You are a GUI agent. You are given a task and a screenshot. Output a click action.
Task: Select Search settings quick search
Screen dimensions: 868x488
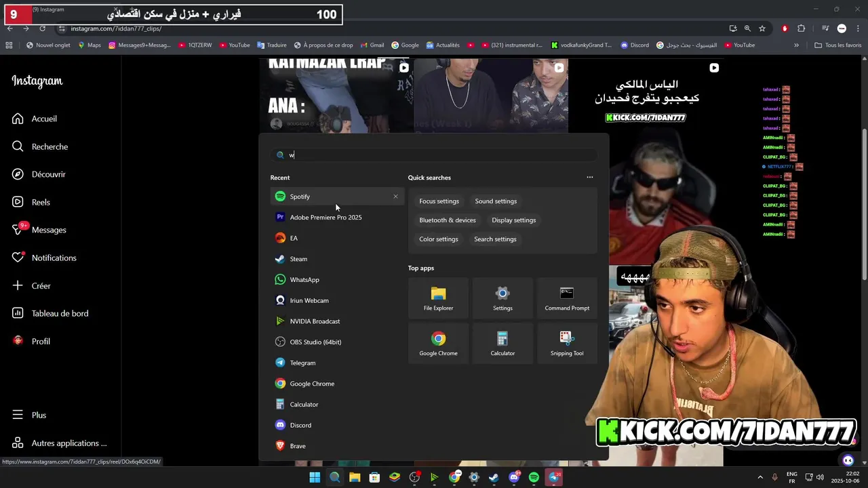point(495,239)
